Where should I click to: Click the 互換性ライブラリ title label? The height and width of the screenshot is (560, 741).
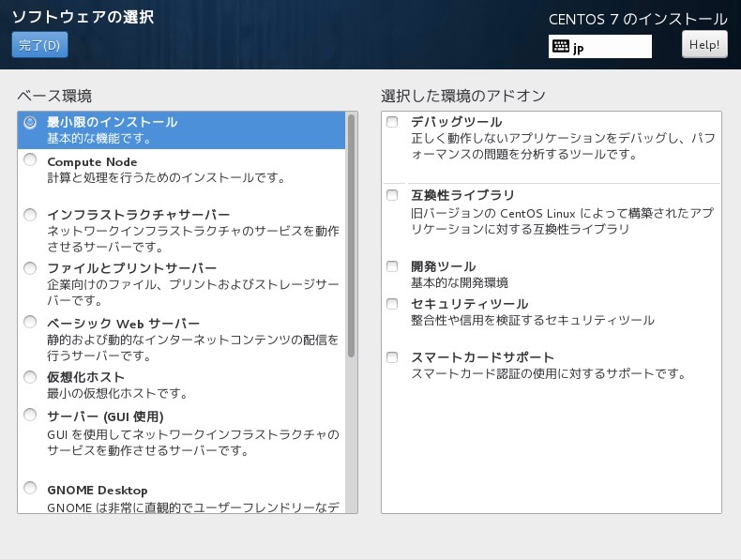click(462, 195)
